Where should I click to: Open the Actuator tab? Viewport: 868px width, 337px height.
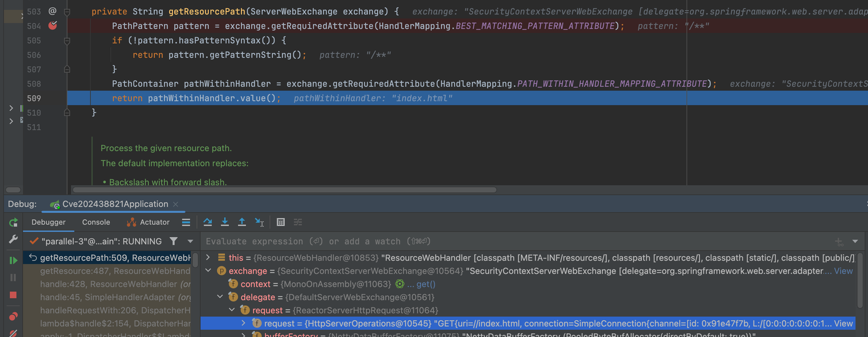[x=148, y=222]
